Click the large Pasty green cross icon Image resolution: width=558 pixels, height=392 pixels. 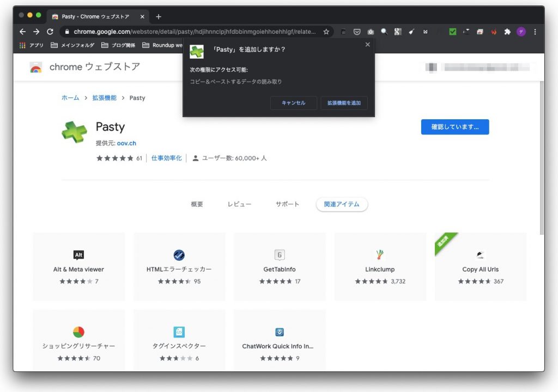pos(74,132)
